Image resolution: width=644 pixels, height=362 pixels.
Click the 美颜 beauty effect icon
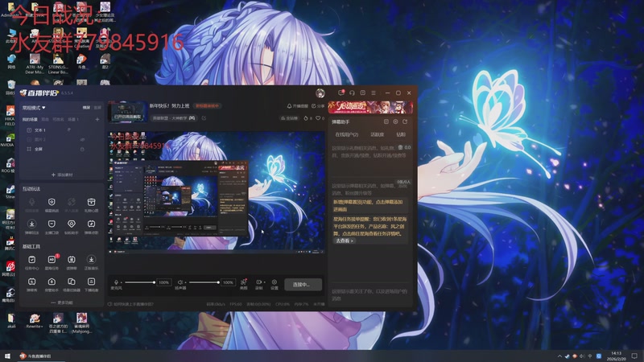tap(244, 284)
